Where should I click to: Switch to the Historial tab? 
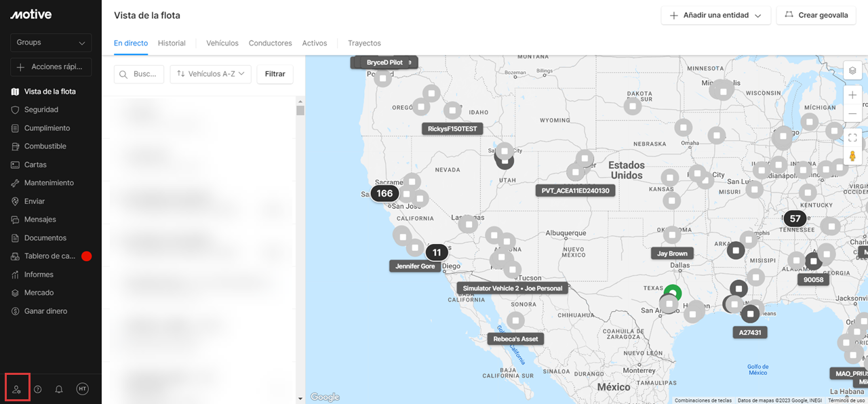(172, 43)
